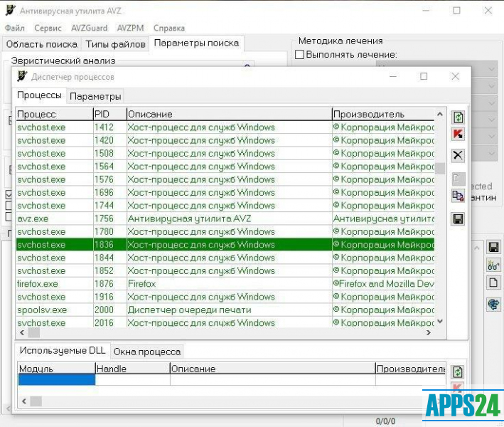Click the Диспетчер очереди печати description cell
The image size is (504, 427).
tap(229, 310)
